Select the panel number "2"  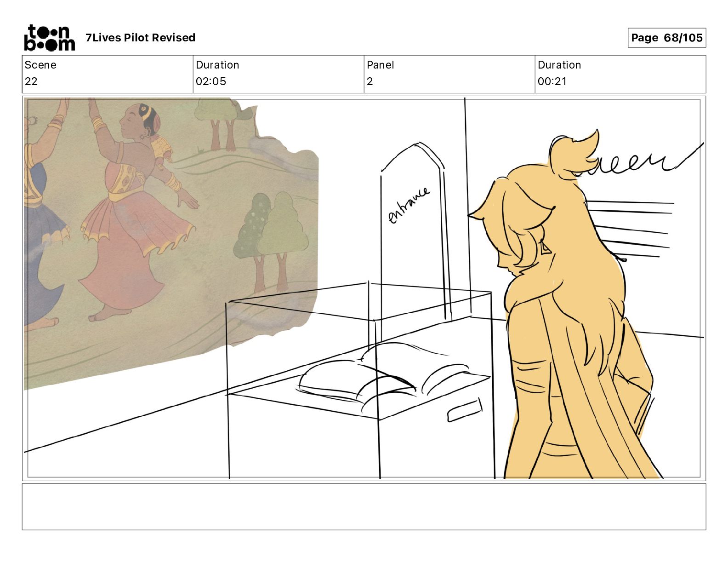[370, 81]
